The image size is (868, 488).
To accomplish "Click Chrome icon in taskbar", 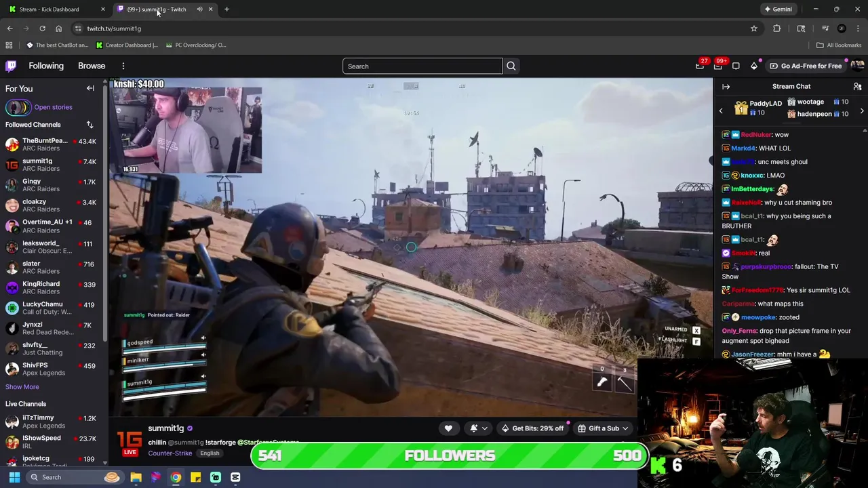I will (x=176, y=477).
